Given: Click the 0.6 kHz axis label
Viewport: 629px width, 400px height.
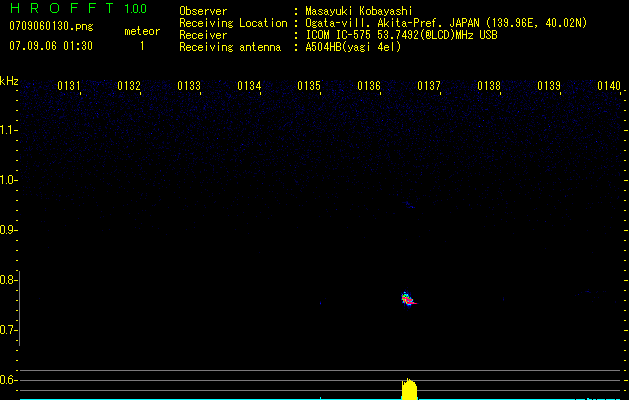Looking at the screenshot, I should click(7, 380).
